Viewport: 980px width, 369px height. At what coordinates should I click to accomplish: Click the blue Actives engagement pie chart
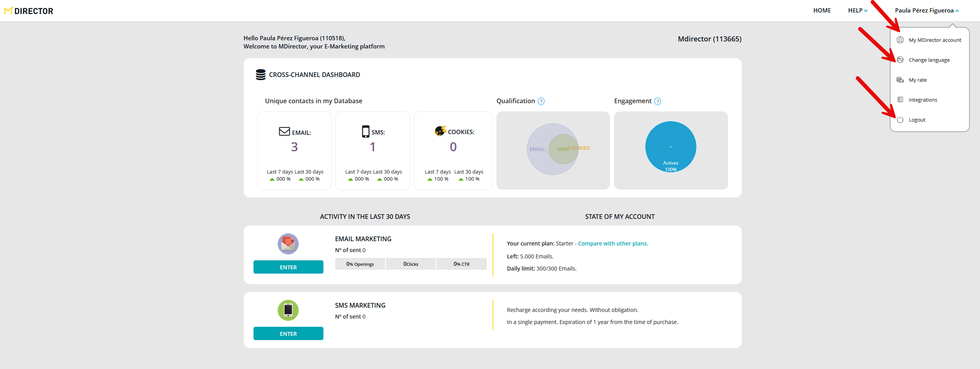click(670, 147)
